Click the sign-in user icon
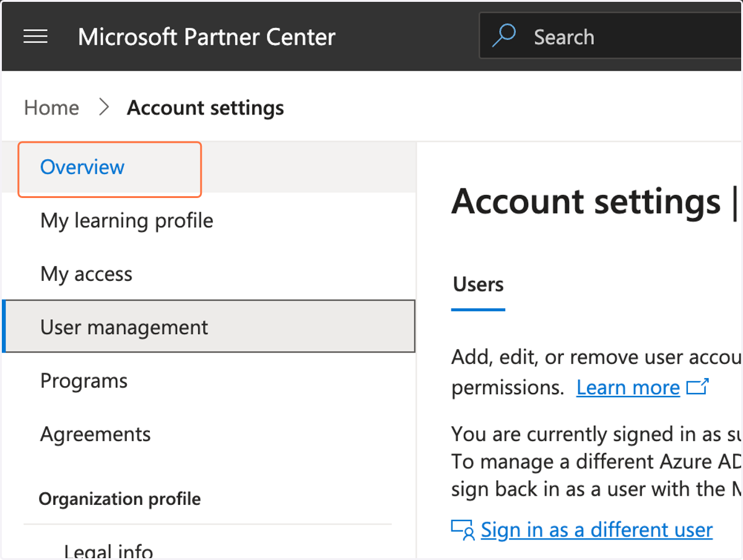 point(463,530)
